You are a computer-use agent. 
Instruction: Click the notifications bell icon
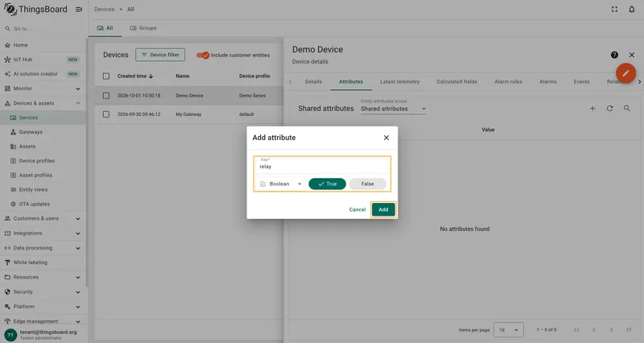tap(632, 9)
